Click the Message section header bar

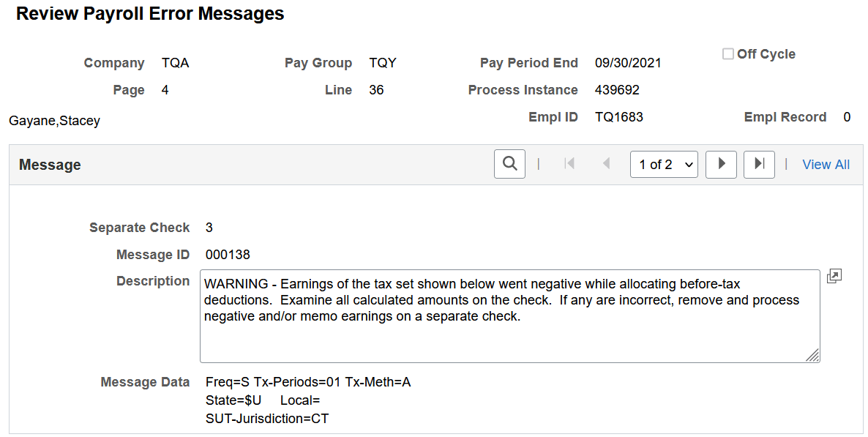[50, 164]
